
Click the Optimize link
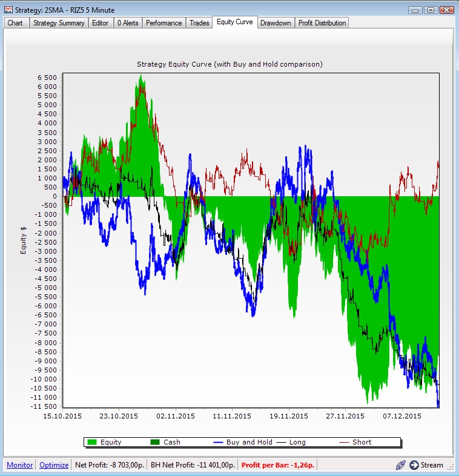click(x=54, y=464)
